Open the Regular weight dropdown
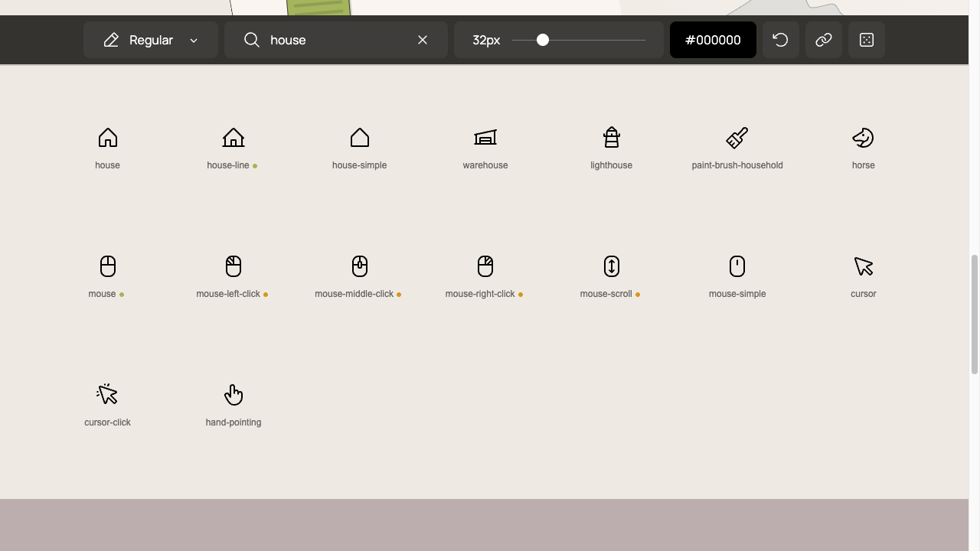This screenshot has height=551, width=980. [151, 40]
